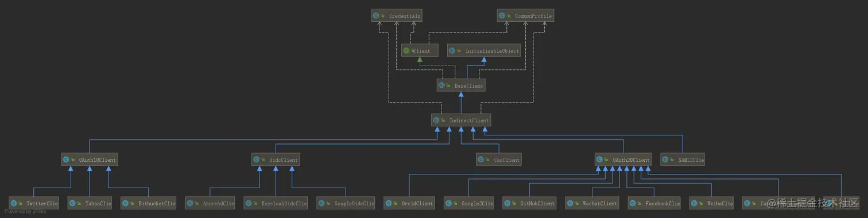
Task: Click the OrcidClient class icon
Action: 389,203
